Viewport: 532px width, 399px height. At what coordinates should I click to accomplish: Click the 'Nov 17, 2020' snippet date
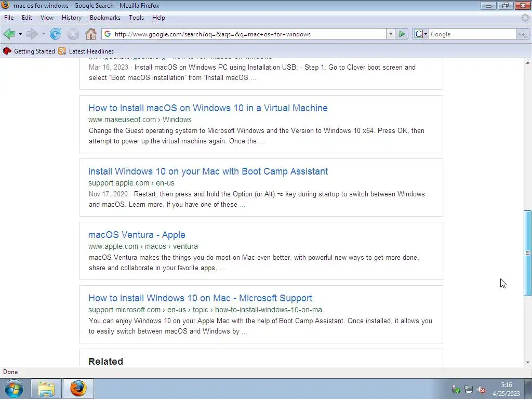coord(108,194)
